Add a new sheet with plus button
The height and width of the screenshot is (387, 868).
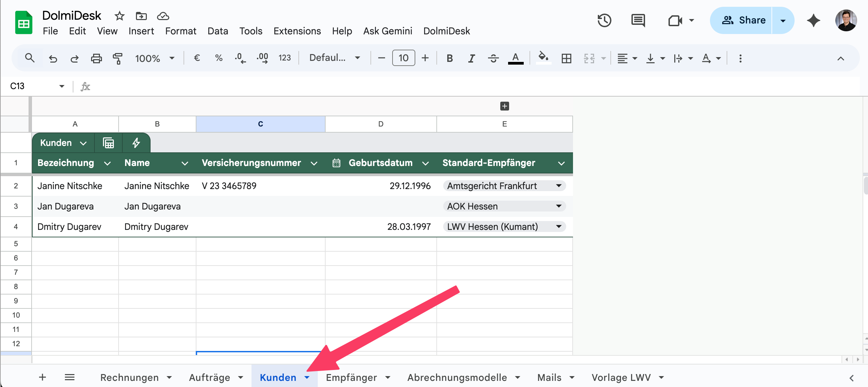[42, 377]
